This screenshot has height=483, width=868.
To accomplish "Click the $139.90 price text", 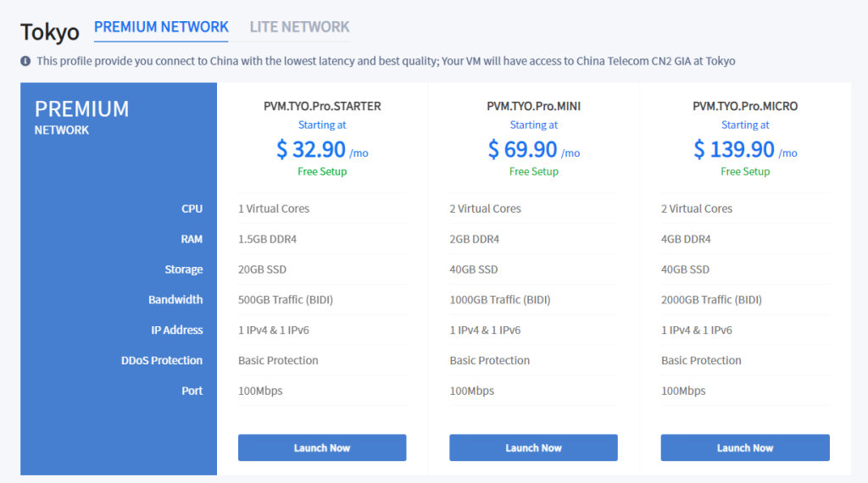I will pyautogui.click(x=735, y=150).
